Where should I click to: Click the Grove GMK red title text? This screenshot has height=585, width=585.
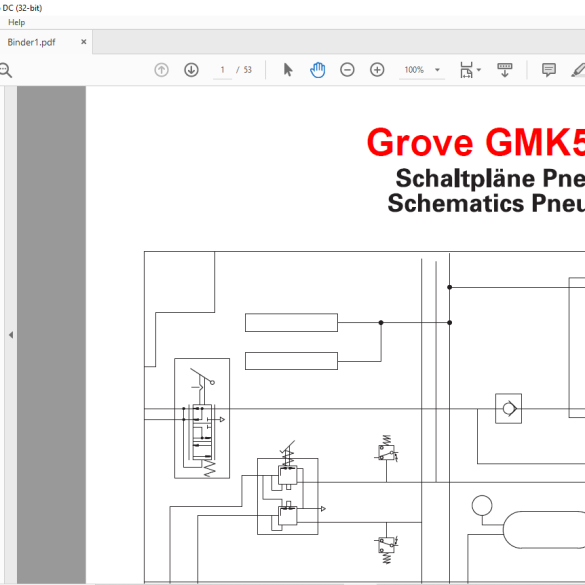point(476,142)
